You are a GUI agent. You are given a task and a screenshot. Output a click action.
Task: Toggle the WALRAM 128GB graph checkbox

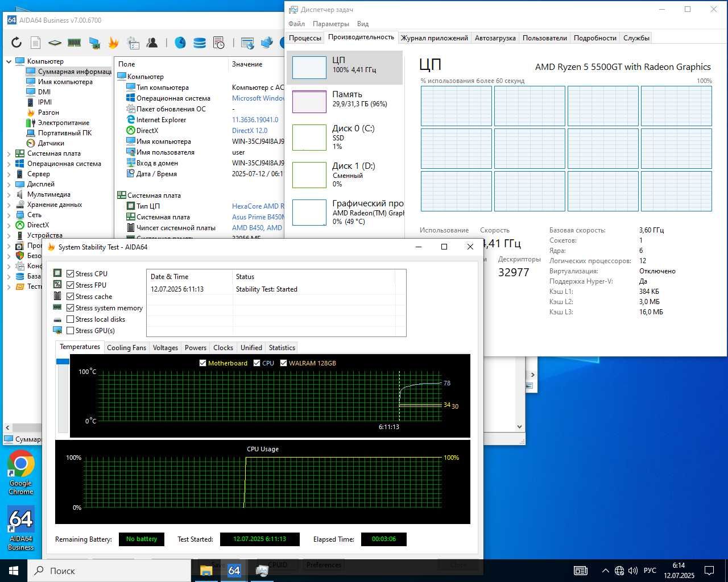click(284, 363)
